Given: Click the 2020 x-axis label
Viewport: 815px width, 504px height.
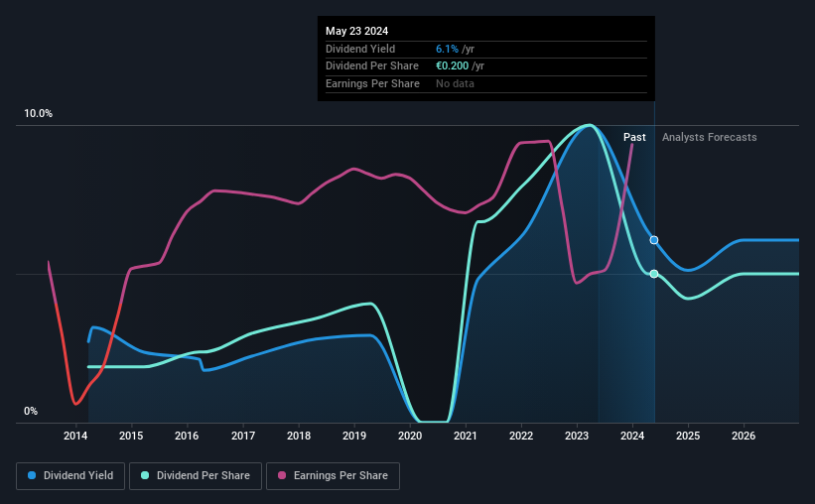Looking at the screenshot, I should [410, 436].
